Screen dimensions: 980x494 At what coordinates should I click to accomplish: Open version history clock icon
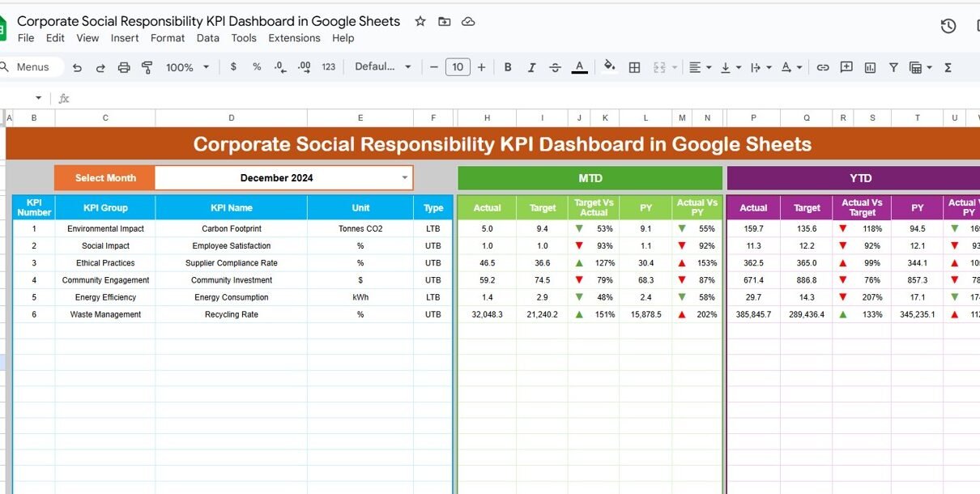point(948,27)
